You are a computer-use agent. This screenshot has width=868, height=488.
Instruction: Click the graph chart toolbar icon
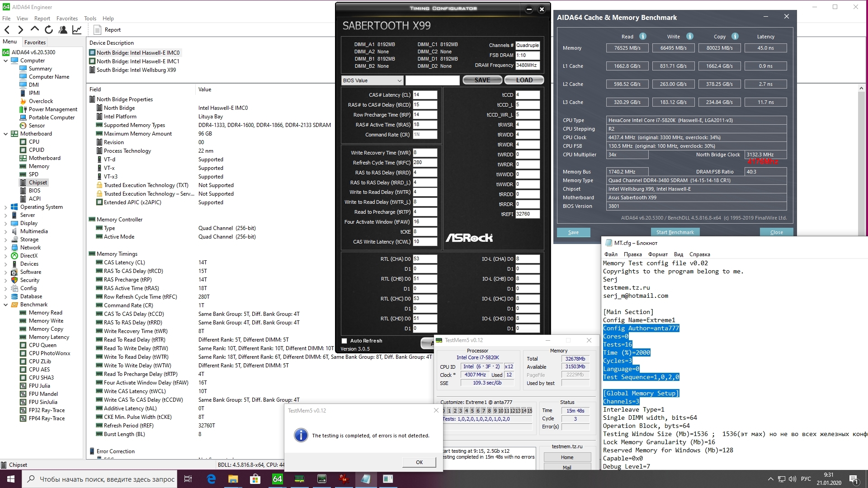point(77,30)
